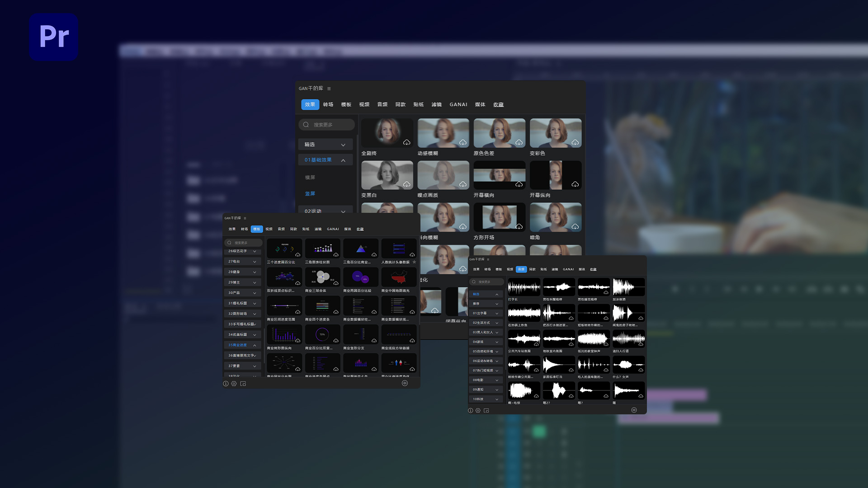Download 商业三球合体 template via cloud icon

coord(336,283)
